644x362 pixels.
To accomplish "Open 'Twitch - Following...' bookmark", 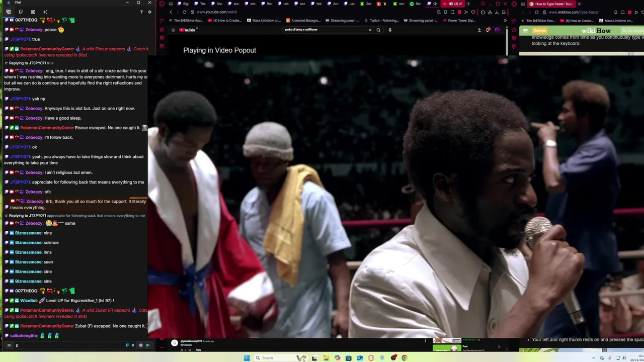I will 381,21.
